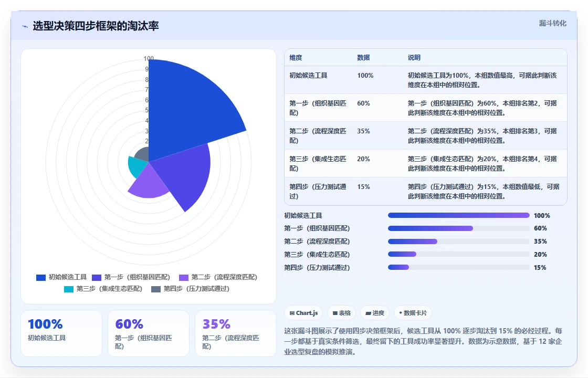The image size is (588, 378).
Task: Click the 20% label after progress bar
Action: (540, 255)
